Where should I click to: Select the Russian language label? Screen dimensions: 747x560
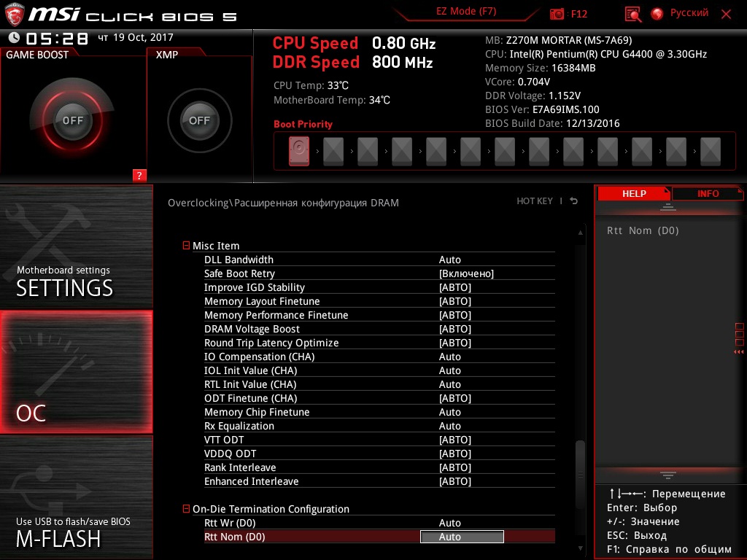(689, 13)
